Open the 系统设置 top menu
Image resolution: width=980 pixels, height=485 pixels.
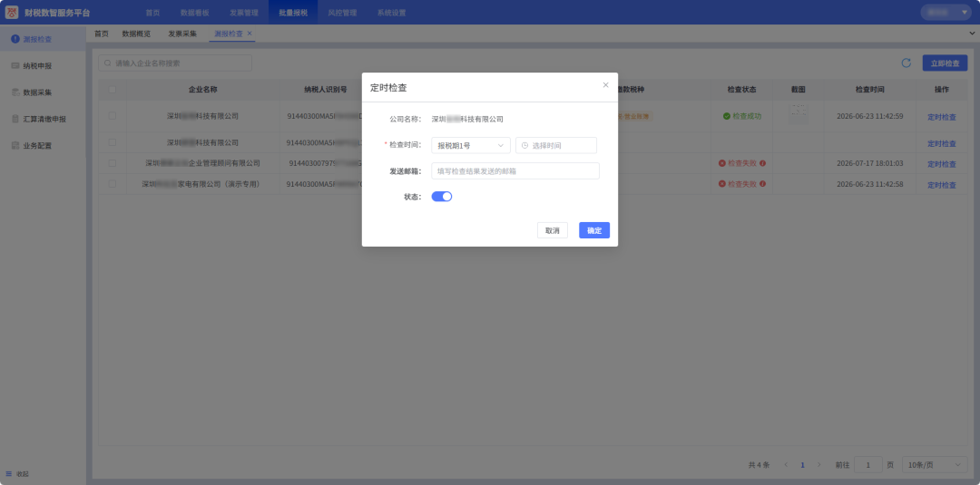tap(391, 13)
